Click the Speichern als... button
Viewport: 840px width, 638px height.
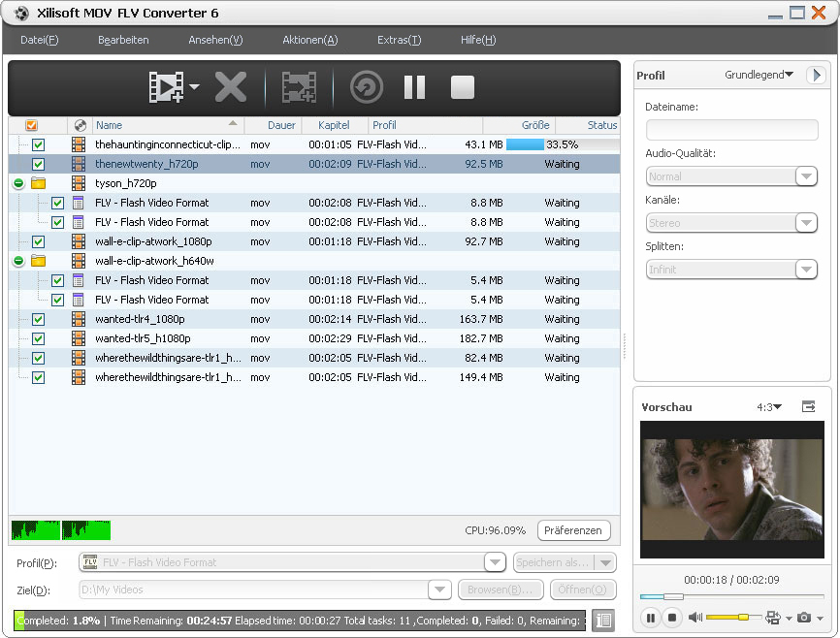click(x=553, y=562)
